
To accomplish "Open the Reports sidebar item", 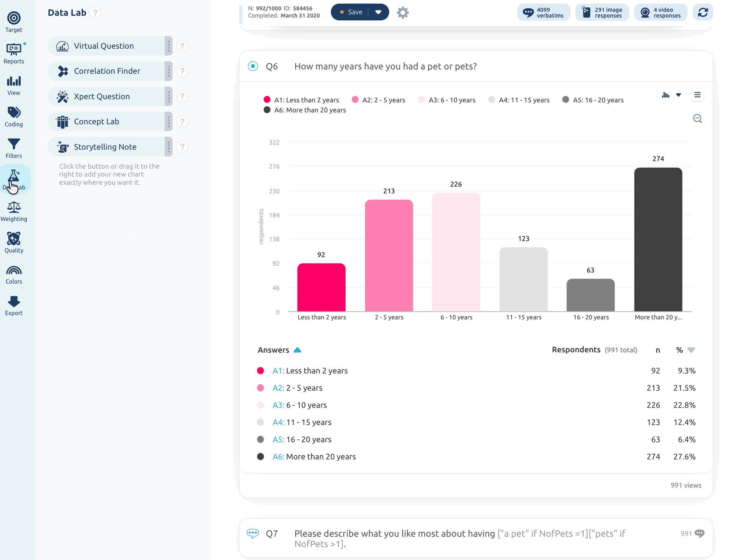I will pos(14,54).
